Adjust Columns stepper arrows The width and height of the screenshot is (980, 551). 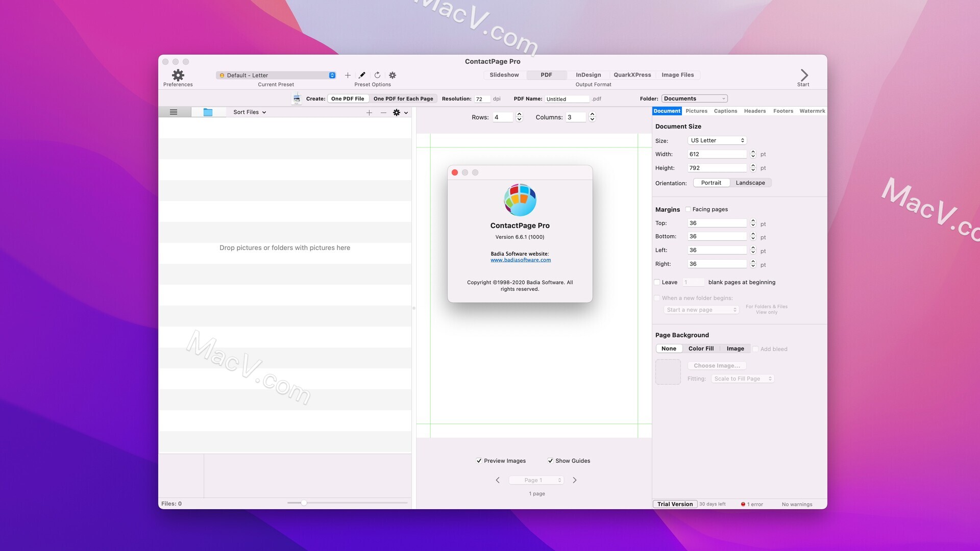pyautogui.click(x=592, y=117)
